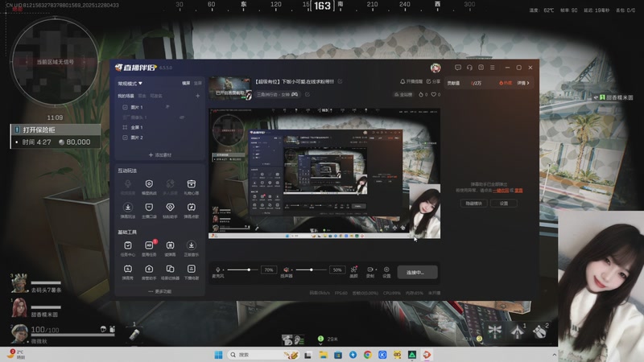Click the orange 一键找回 link
The height and width of the screenshot is (362, 644).
[x=501, y=191]
